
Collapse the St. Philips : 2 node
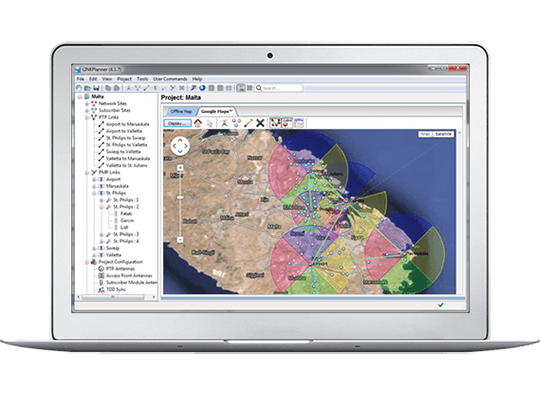point(101,207)
